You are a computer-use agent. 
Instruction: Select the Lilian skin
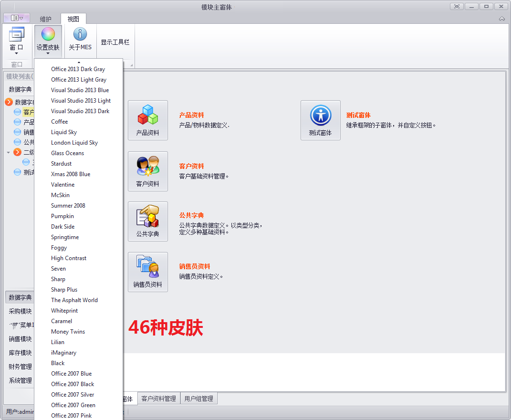(78, 342)
